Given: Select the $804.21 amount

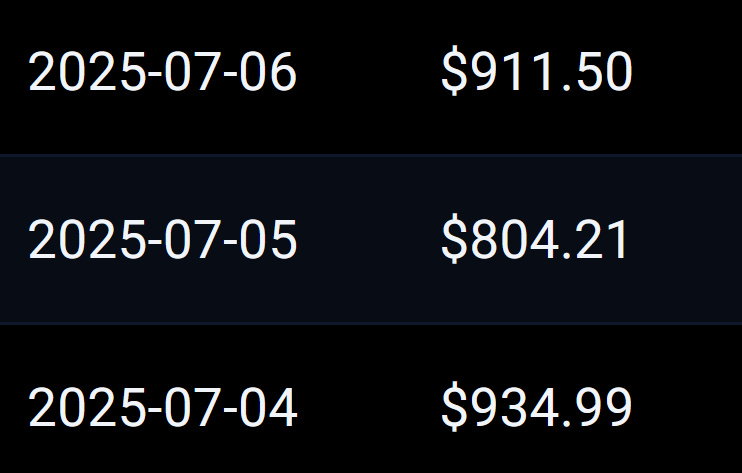Looking at the screenshot, I should click(535, 240).
